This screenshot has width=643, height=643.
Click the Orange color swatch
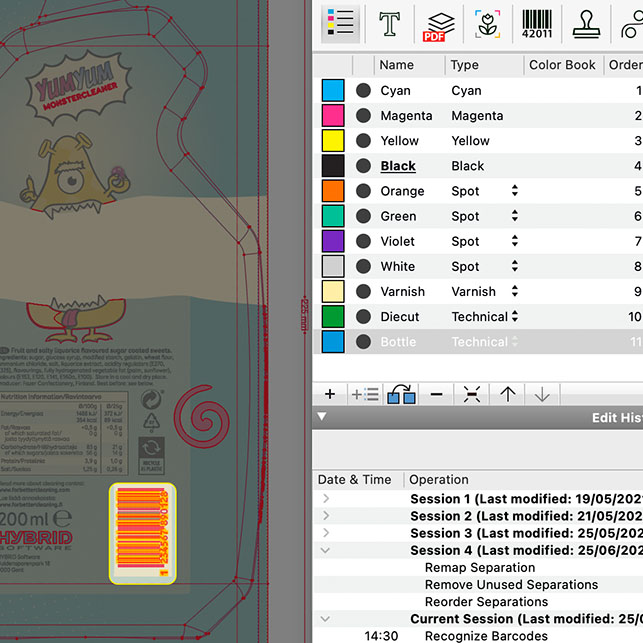(333, 191)
